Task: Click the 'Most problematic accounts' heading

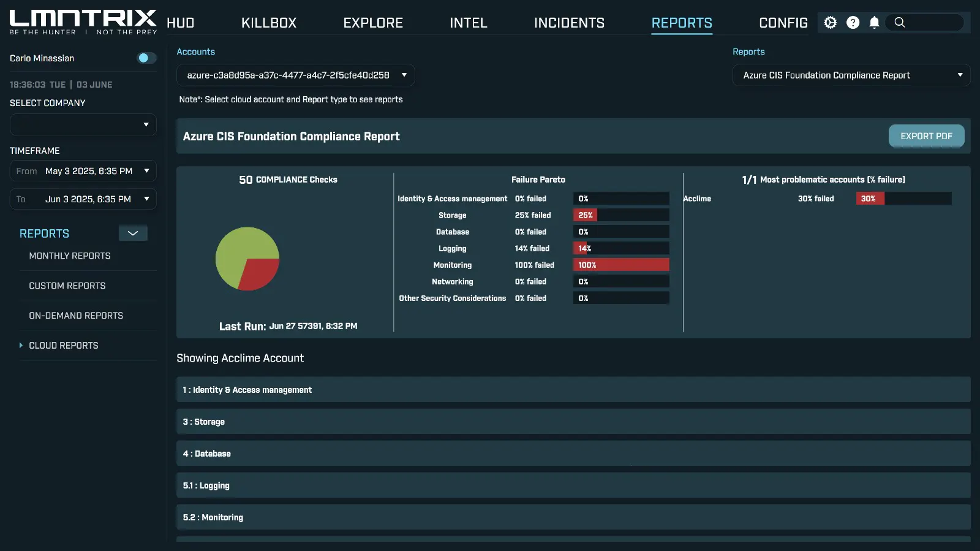Action: tap(824, 180)
